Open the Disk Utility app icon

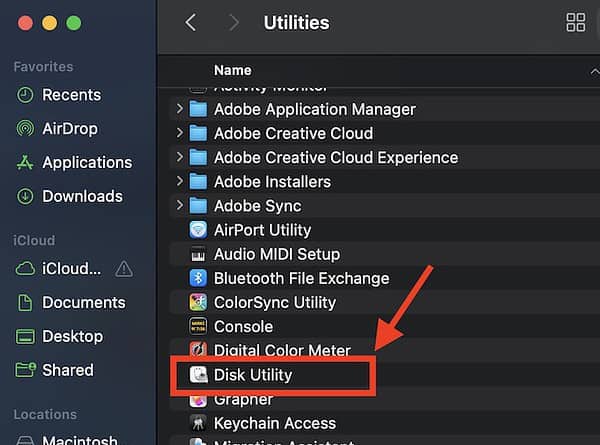tap(198, 375)
